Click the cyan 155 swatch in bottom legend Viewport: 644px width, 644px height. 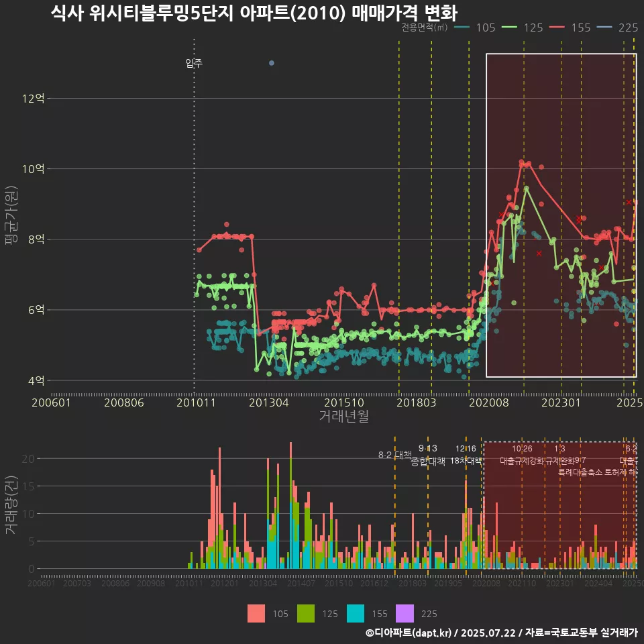click(x=356, y=613)
